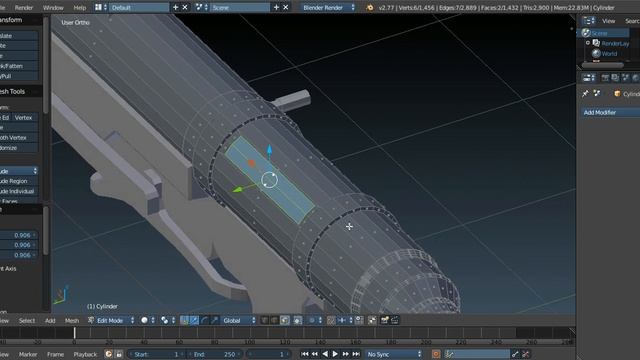Open Global transform orientation dropdown
The width and height of the screenshot is (640, 360).
[239, 320]
